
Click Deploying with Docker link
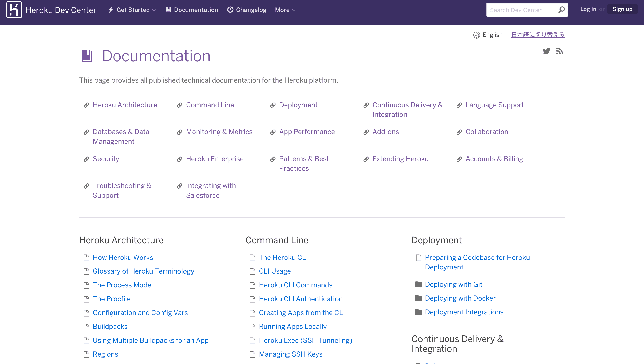tap(460, 298)
